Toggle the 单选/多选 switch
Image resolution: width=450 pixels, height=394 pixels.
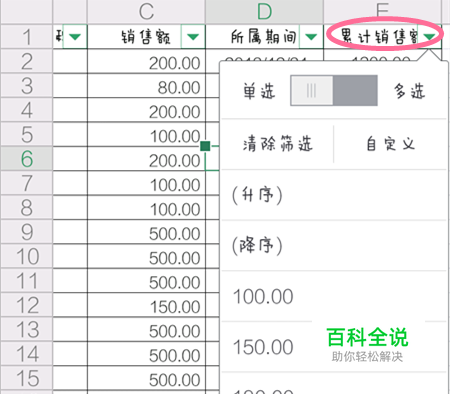pos(334,90)
